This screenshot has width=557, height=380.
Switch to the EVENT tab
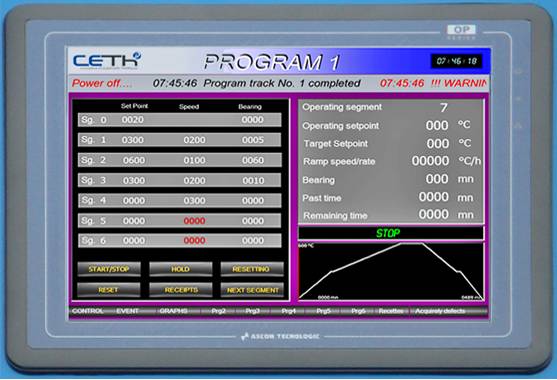pyautogui.click(x=128, y=311)
